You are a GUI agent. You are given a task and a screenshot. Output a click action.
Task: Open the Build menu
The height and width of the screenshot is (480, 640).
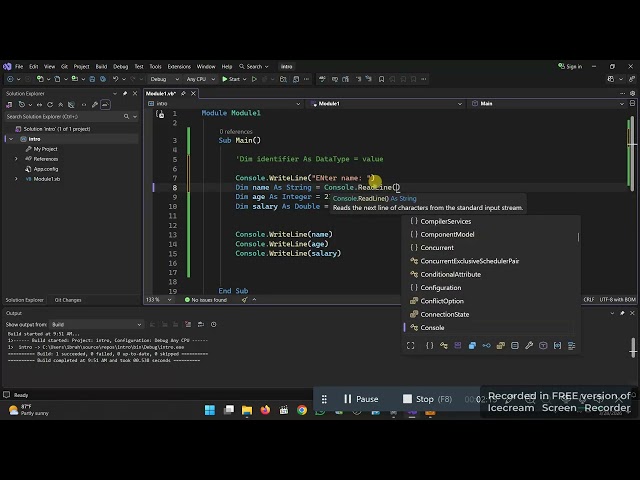pos(101,67)
